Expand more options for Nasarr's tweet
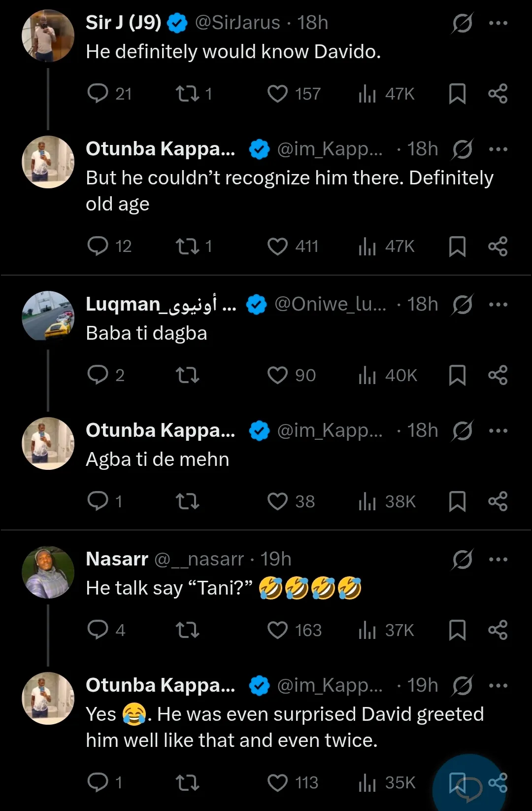The width and height of the screenshot is (532, 811). (498, 559)
